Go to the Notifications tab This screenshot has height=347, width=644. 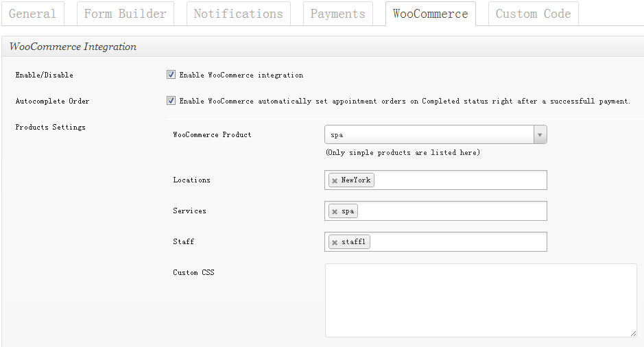click(238, 14)
